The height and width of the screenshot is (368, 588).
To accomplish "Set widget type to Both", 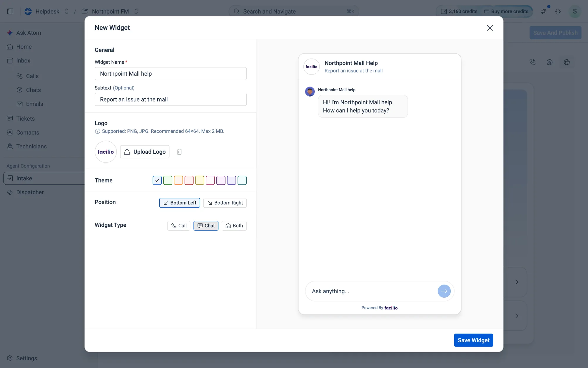I will [234, 226].
